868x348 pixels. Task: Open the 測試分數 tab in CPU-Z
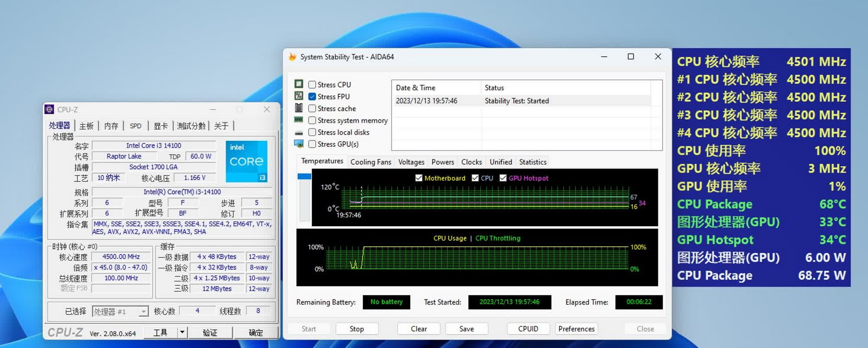191,126
